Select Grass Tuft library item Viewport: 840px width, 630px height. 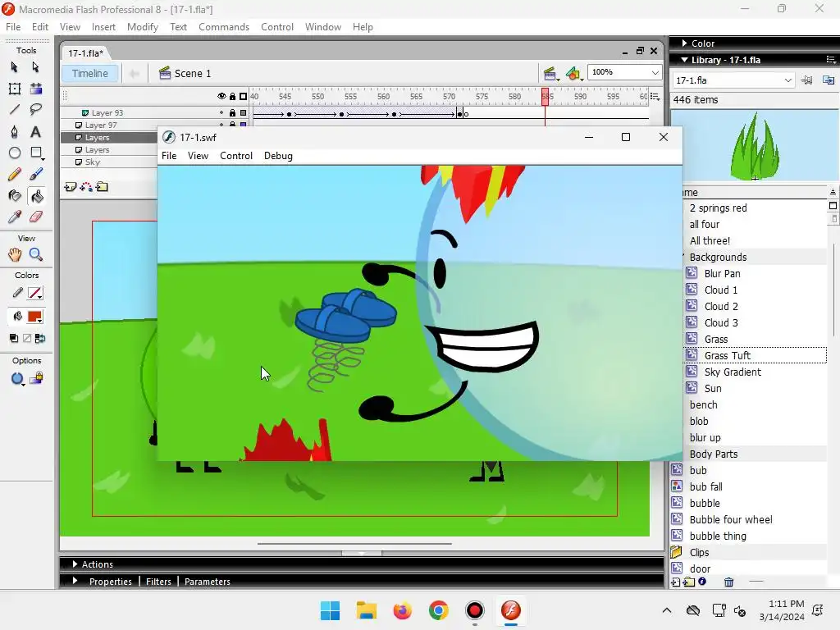755,356
